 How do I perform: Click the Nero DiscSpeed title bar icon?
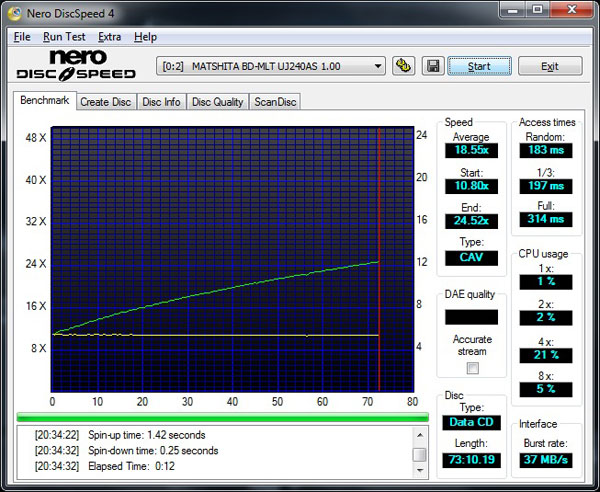tap(15, 13)
